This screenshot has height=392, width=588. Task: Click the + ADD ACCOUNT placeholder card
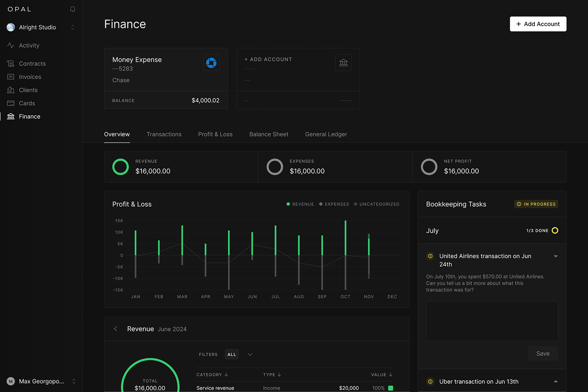[x=298, y=78]
